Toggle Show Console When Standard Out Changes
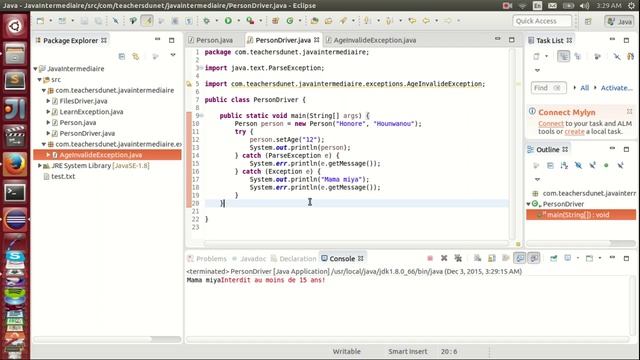 (x=520, y=258)
